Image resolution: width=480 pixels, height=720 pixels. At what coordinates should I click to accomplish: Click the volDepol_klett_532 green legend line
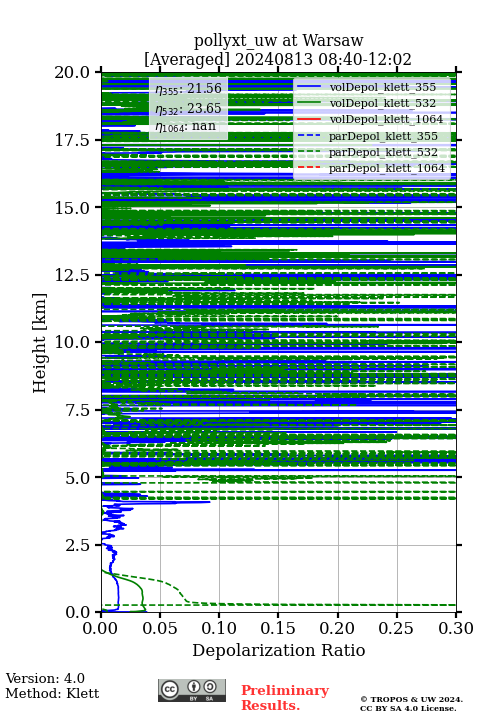click(x=309, y=103)
